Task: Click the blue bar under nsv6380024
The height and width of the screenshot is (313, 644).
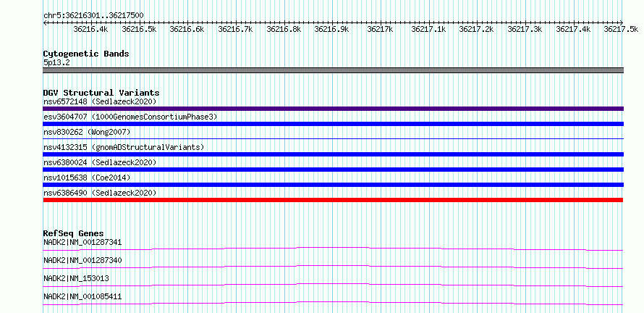Action: (x=333, y=170)
